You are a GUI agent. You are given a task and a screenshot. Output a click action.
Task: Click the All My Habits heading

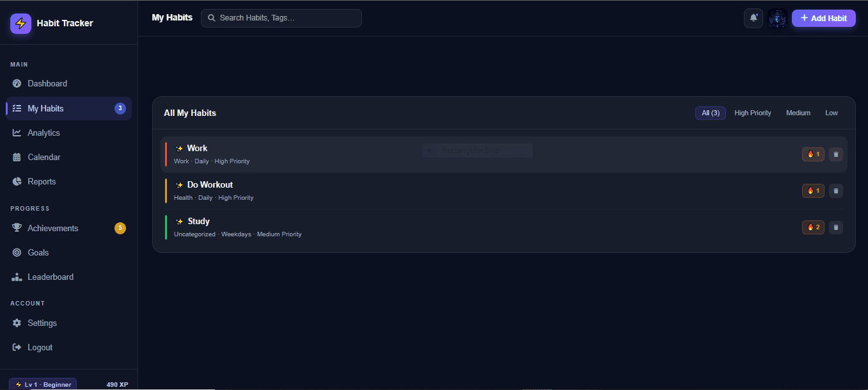pyautogui.click(x=190, y=113)
